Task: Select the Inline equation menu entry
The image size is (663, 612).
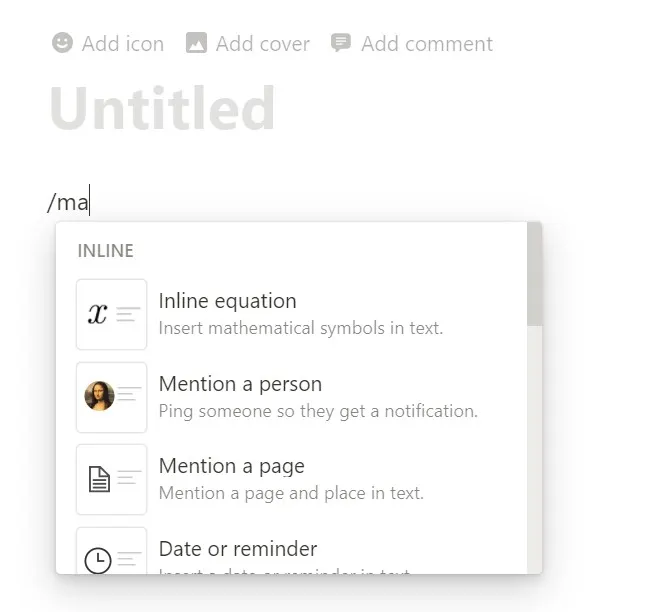Action: click(227, 301)
